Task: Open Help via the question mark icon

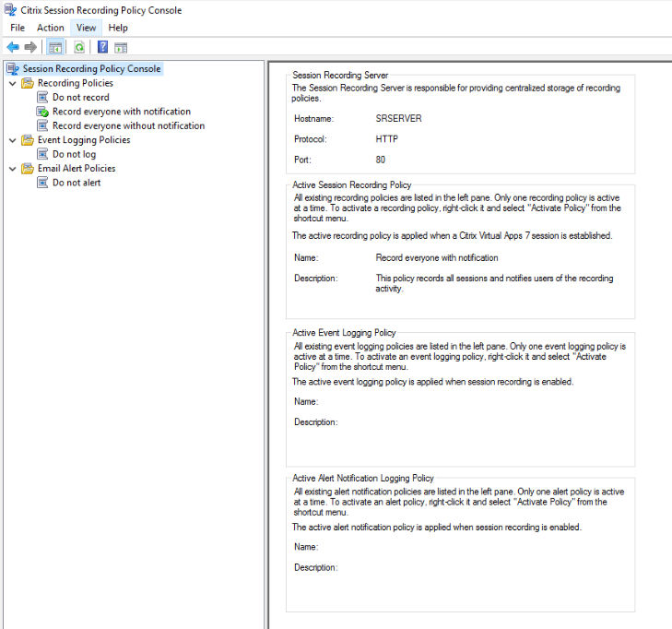Action: 103,47
